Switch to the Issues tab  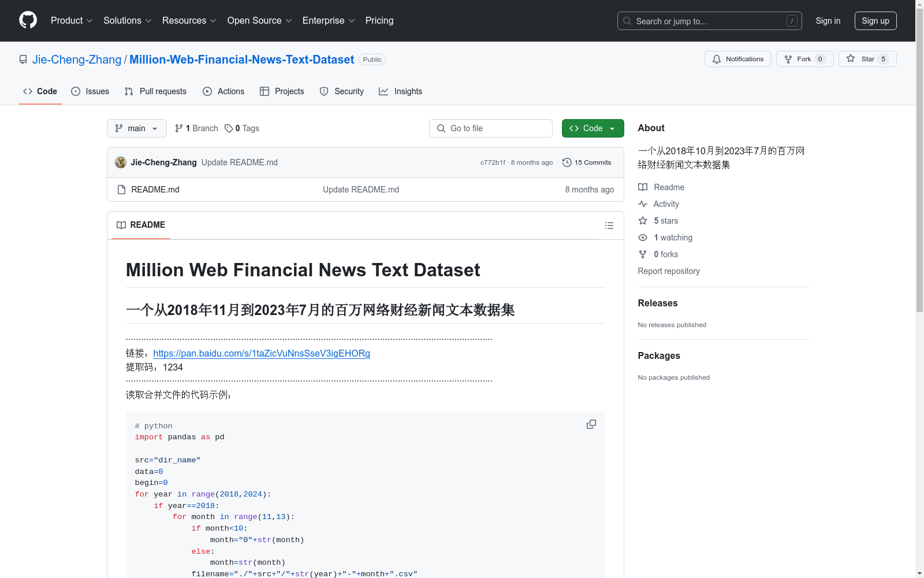pos(90,91)
